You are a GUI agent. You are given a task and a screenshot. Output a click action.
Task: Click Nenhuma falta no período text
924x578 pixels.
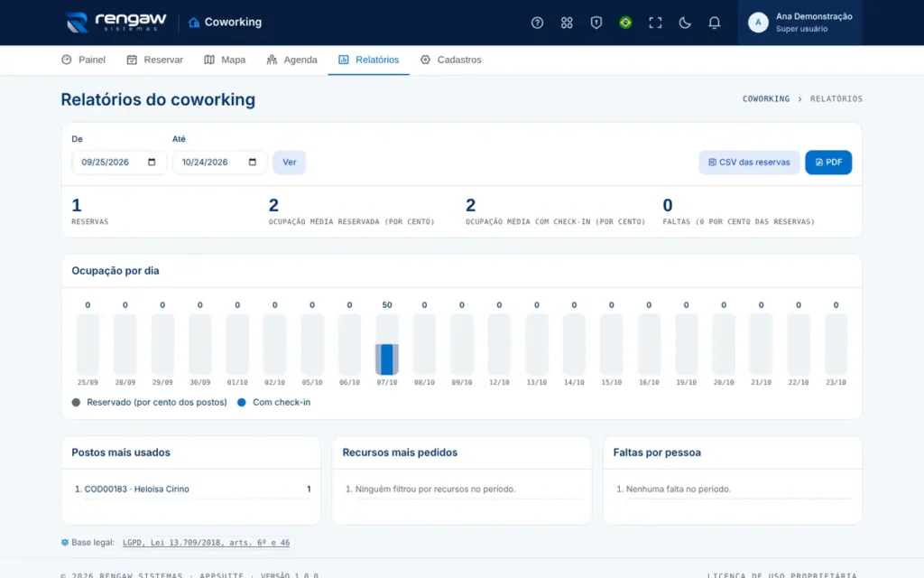click(x=679, y=489)
